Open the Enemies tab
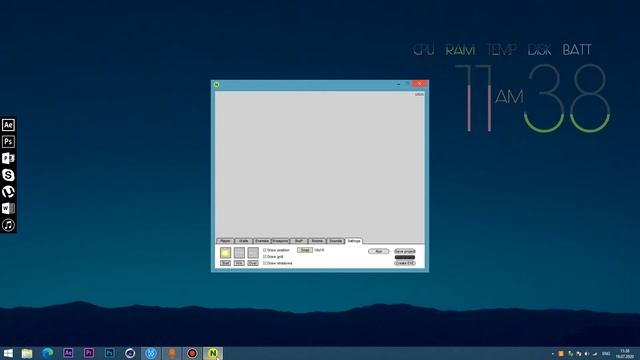Image resolution: width=640 pixels, height=360 pixels. [x=262, y=241]
